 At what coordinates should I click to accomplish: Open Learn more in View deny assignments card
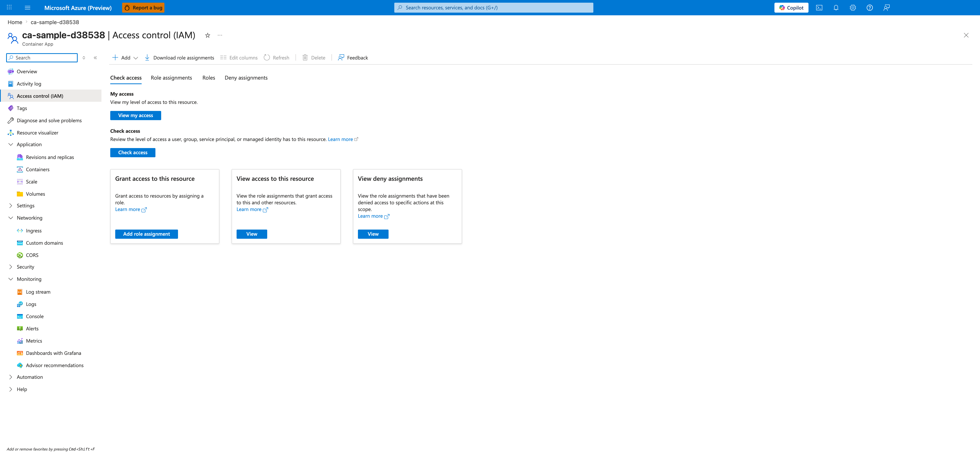click(x=374, y=216)
